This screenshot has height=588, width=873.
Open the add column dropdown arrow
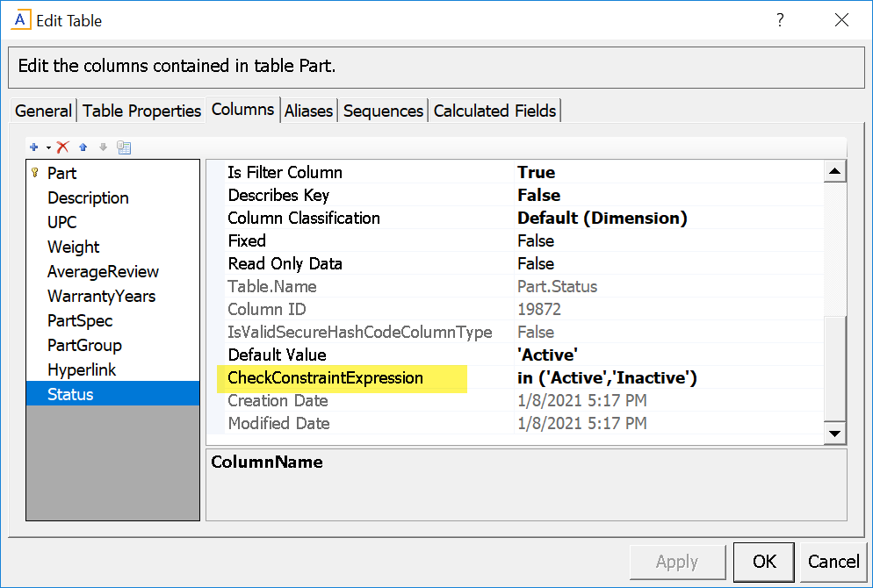(x=48, y=147)
